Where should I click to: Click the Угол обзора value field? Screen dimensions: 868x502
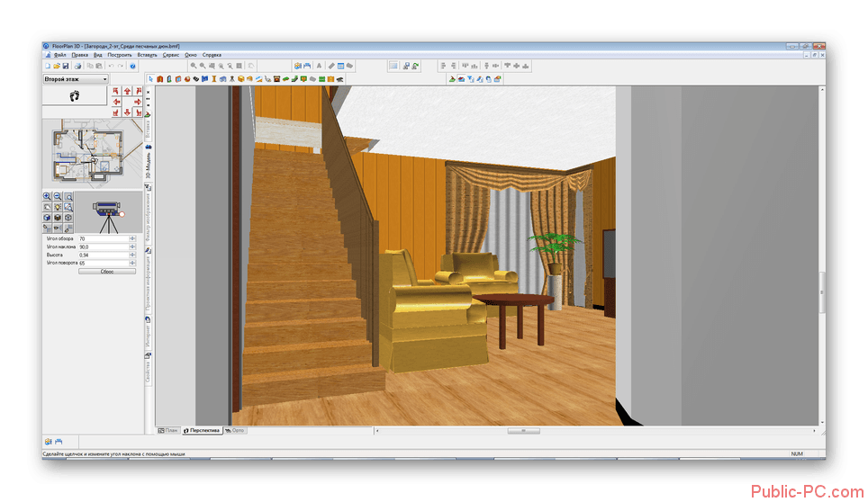(x=104, y=238)
